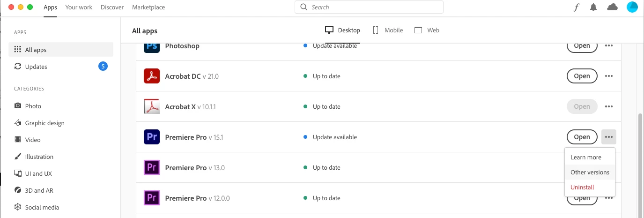The width and height of the screenshot is (644, 218).
Task: Click Premiere Pro v 12.0.0 app icon
Action: pyautogui.click(x=152, y=198)
